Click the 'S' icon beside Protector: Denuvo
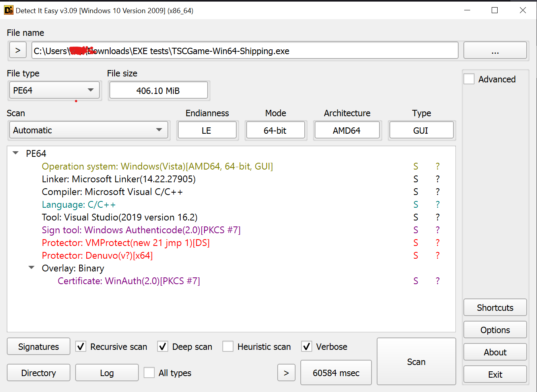 (x=416, y=255)
